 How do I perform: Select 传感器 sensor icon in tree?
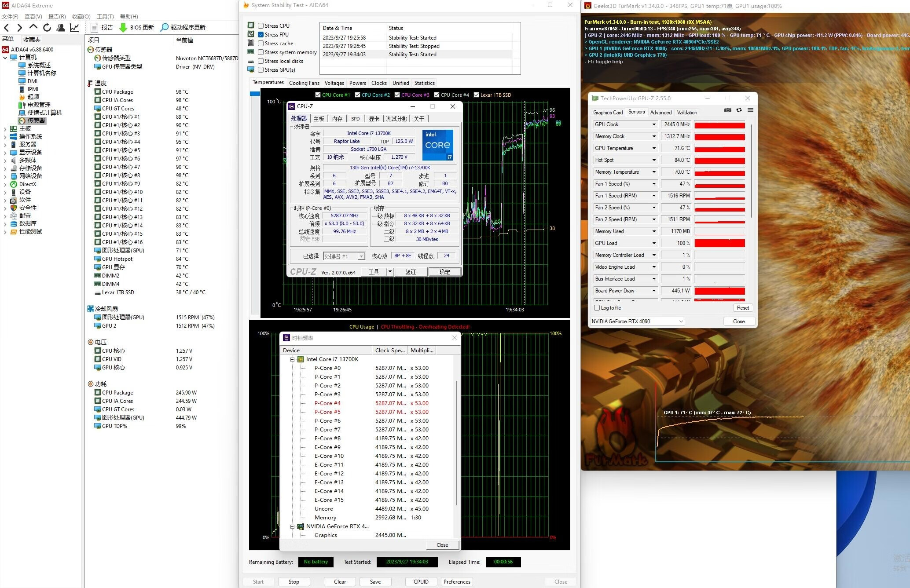point(22,121)
